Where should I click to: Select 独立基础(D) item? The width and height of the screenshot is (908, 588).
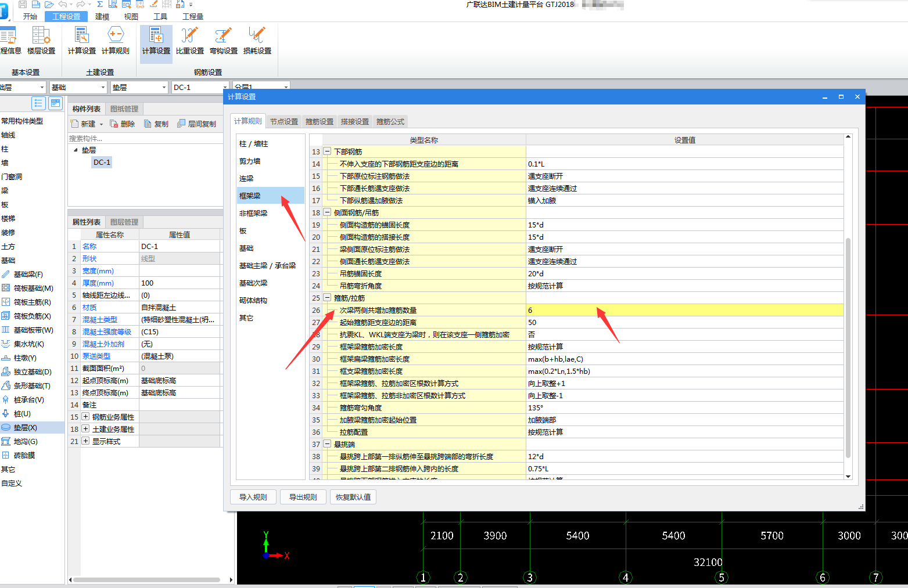[x=33, y=371]
